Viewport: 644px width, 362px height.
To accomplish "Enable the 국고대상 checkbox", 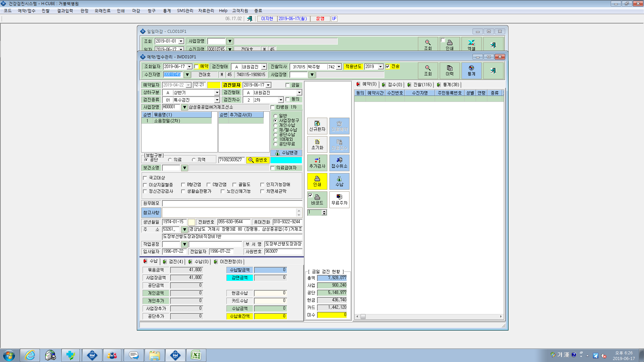I will click(x=145, y=178).
